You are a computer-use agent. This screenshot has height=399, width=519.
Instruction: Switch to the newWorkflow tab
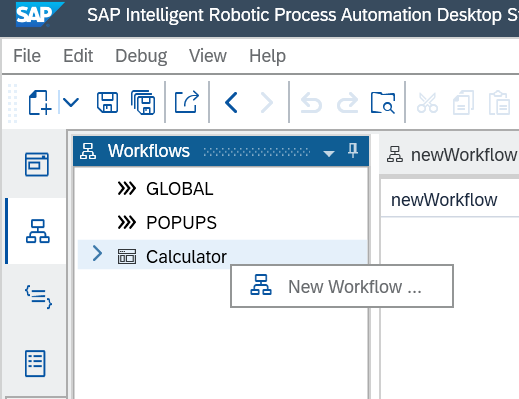(452, 155)
